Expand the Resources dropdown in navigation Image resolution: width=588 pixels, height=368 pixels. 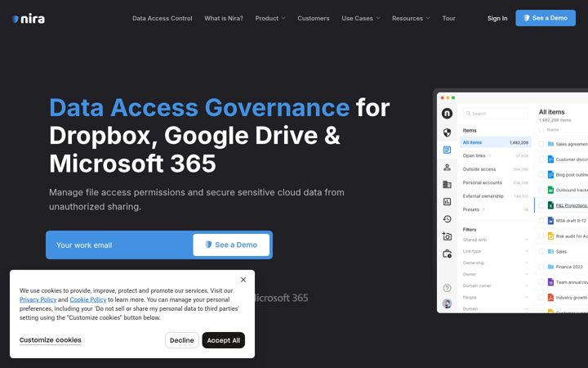point(411,18)
